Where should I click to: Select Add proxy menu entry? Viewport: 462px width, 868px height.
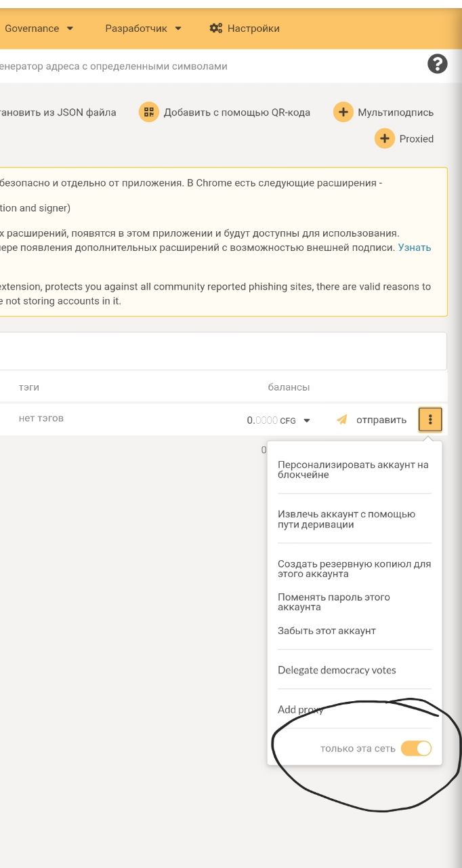(x=300, y=709)
